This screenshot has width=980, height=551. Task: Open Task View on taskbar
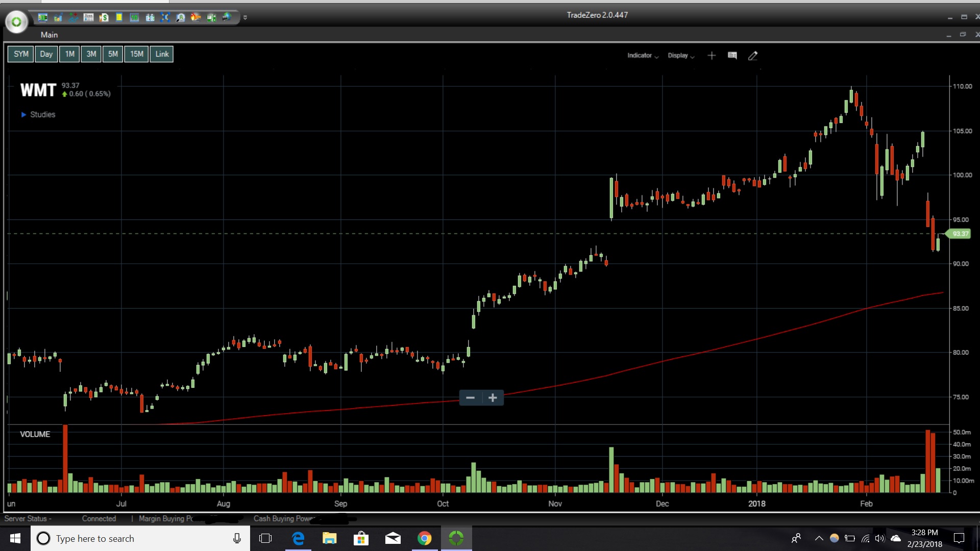[x=265, y=538]
